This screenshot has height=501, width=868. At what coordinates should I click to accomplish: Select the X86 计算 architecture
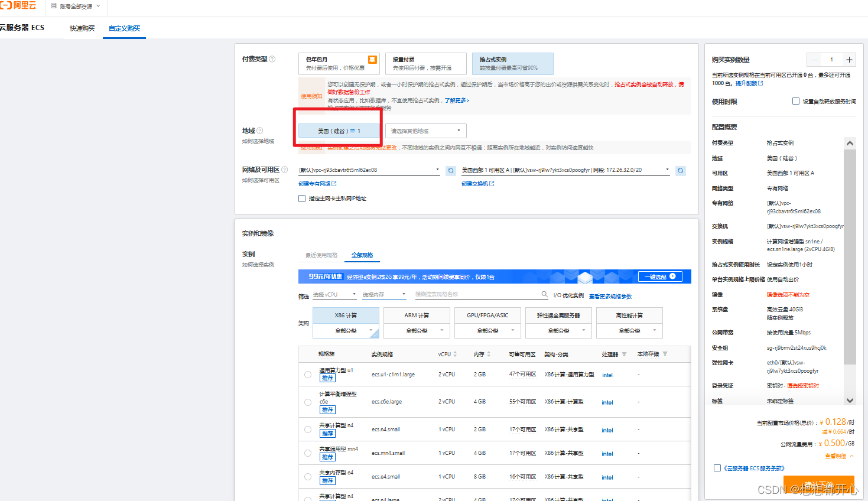[x=346, y=315]
